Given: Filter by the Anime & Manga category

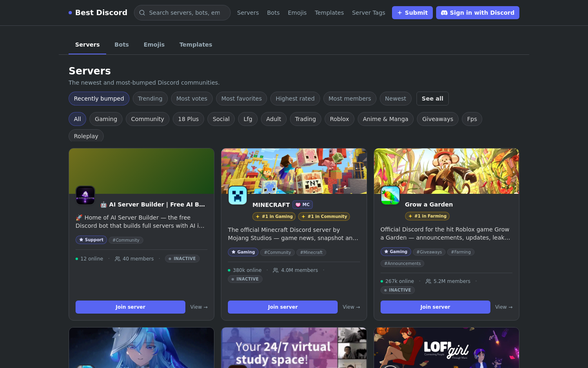Looking at the screenshot, I should 385,119.
